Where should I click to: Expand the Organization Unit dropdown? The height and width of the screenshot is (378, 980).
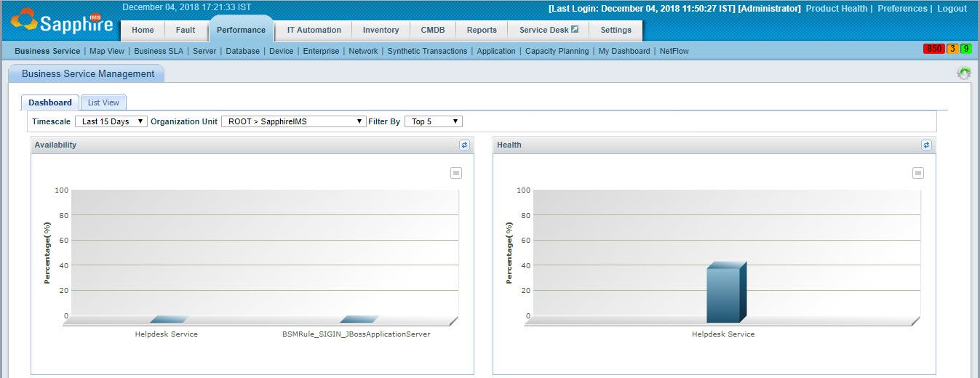pos(293,121)
